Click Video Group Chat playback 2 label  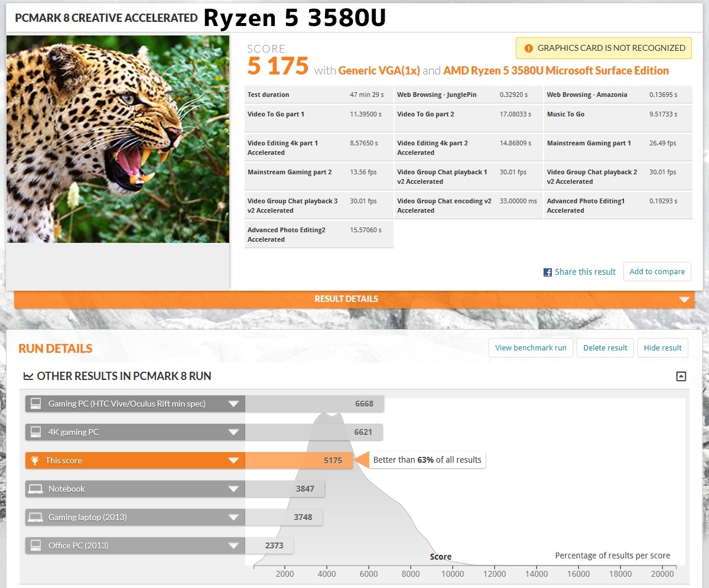click(592, 177)
